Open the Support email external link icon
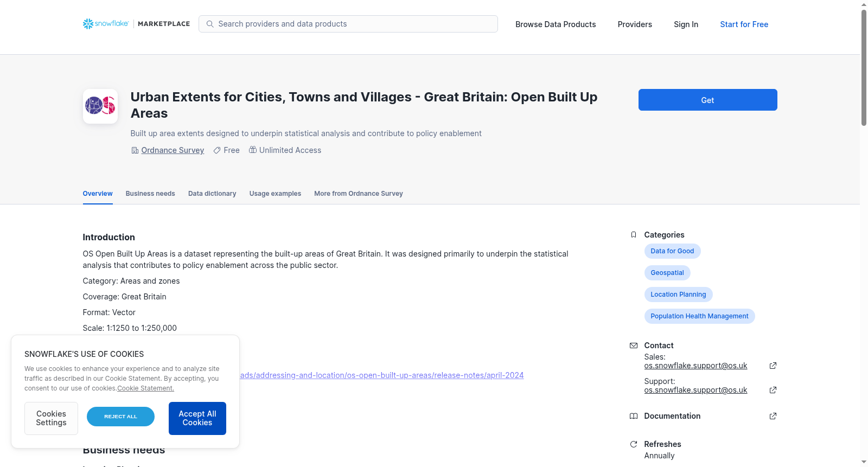Screen dimensions: 868x467 [x=773, y=390]
